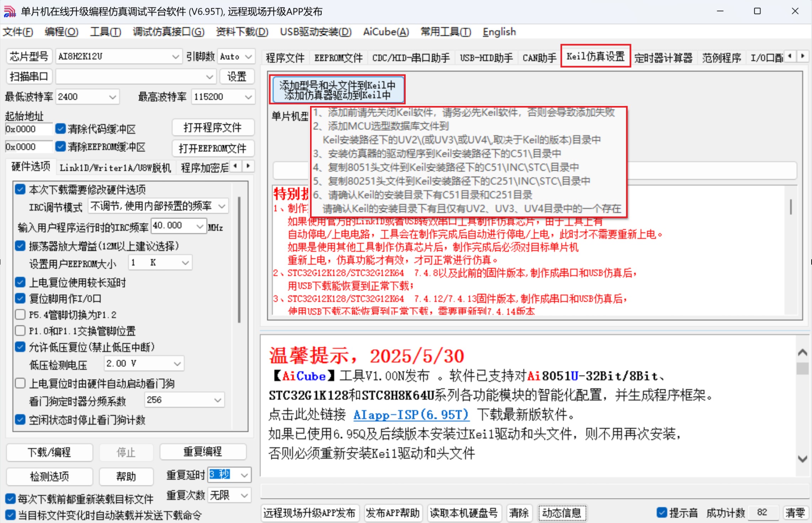This screenshot has height=523, width=812.
Task: Enable P1.0和P1.1交换管脚位置 checkbox
Action: 20,331
